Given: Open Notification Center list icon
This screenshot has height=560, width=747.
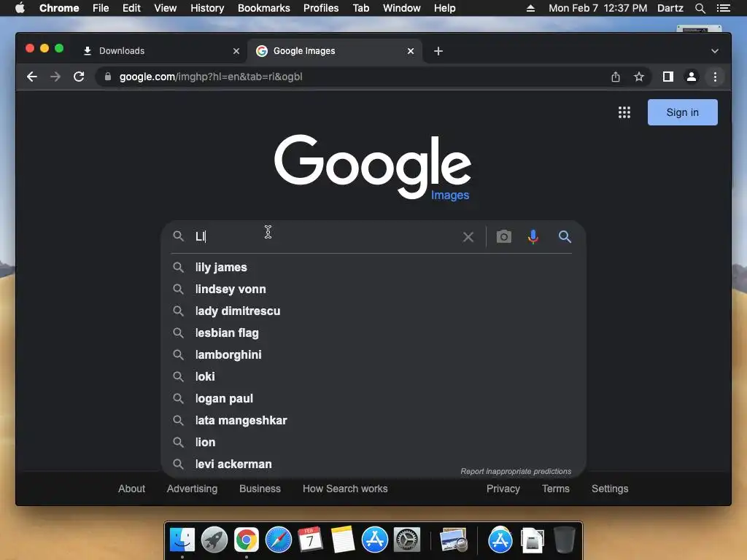Looking at the screenshot, I should tap(723, 8).
